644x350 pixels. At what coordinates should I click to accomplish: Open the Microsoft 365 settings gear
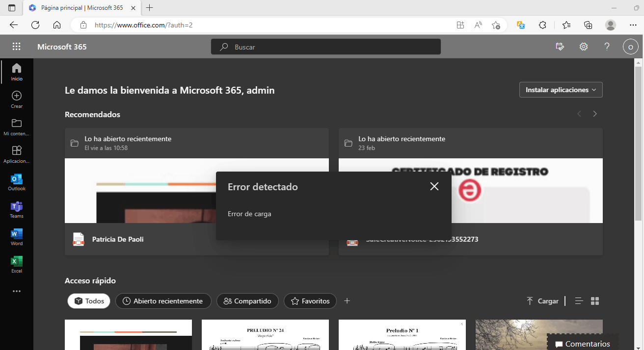tap(583, 47)
